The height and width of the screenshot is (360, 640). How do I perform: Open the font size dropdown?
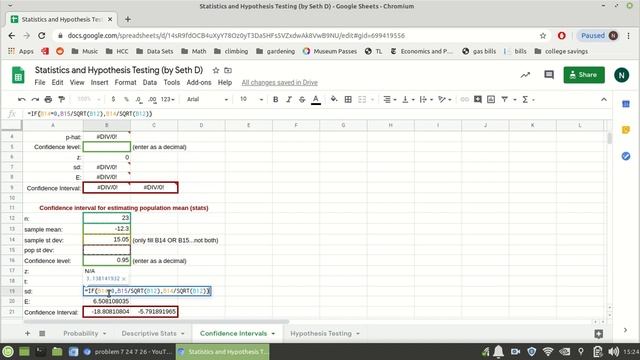[251, 99]
